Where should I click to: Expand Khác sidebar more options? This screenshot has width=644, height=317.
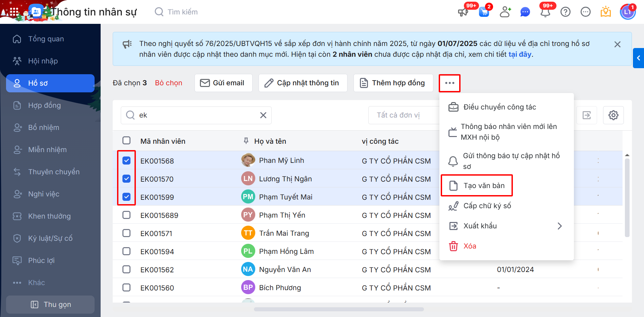(50, 283)
